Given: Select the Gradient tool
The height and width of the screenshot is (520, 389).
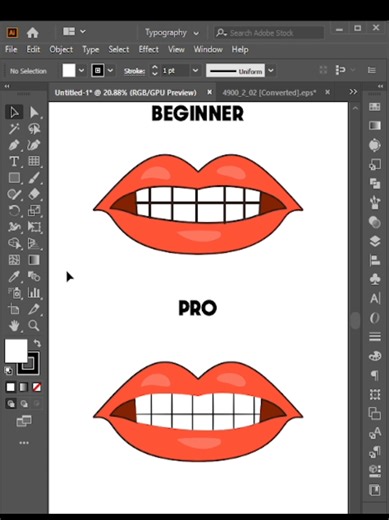Looking at the screenshot, I should coord(34,260).
